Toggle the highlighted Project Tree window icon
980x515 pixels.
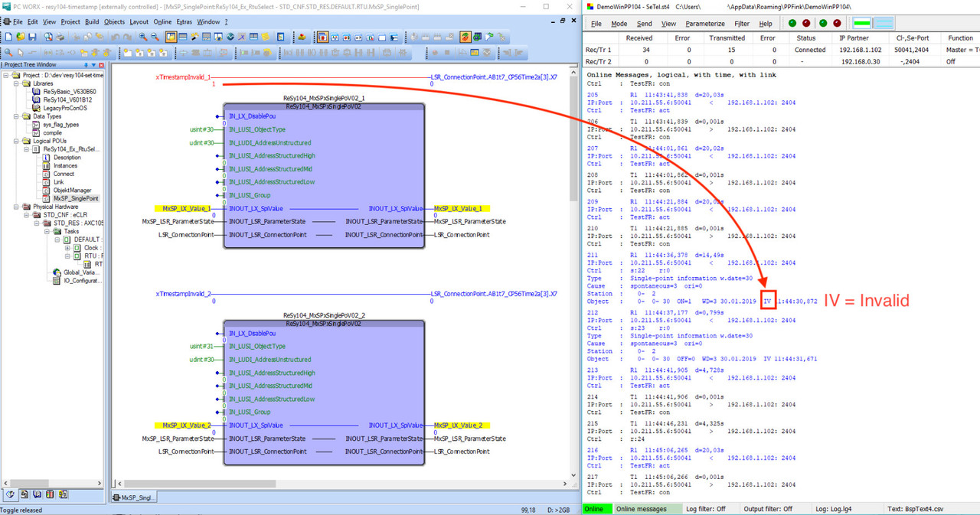coord(171,37)
